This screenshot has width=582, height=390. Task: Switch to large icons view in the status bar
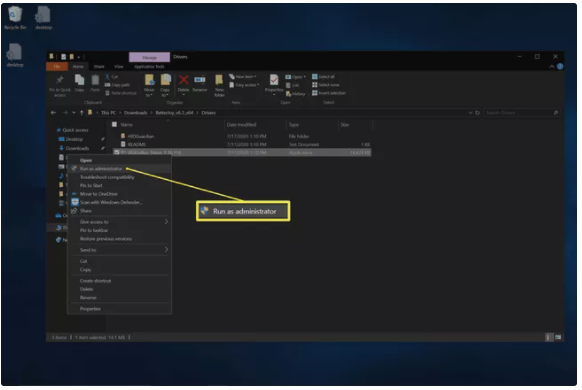click(558, 337)
